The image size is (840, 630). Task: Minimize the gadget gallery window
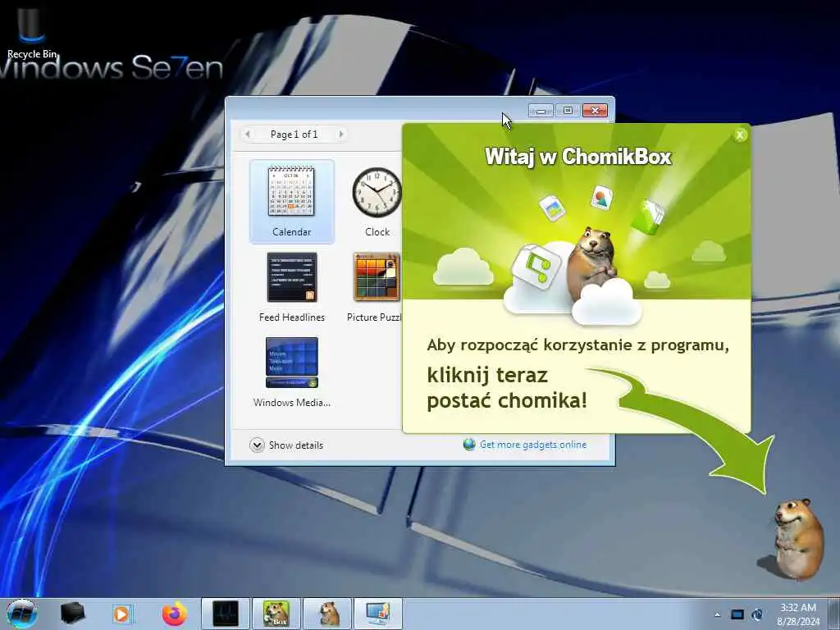tap(541, 111)
